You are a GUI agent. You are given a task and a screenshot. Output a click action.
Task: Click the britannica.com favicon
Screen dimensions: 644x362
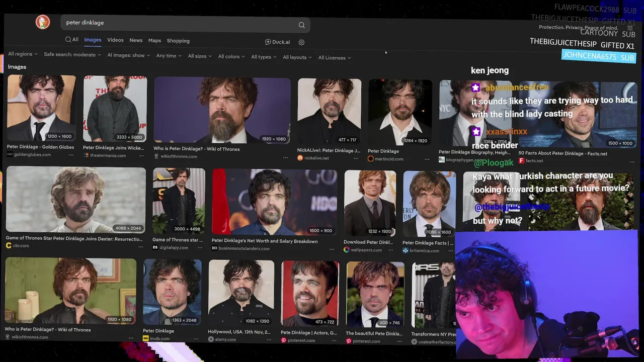406,250
